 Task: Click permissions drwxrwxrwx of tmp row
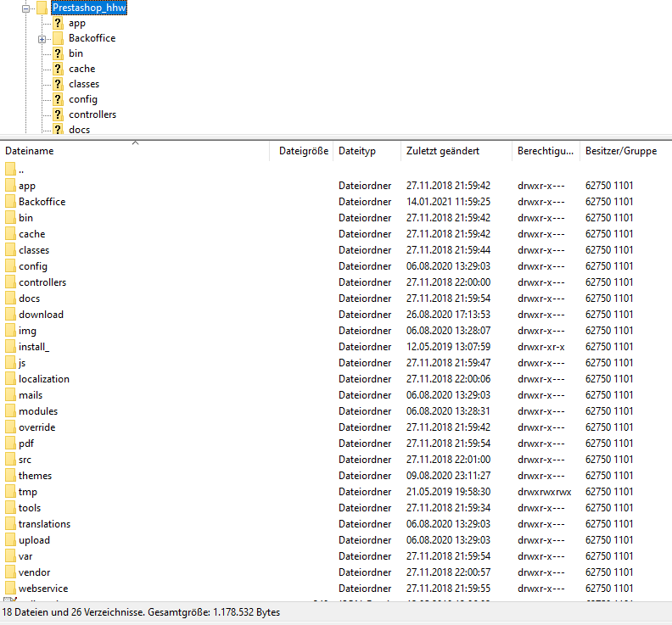544,492
